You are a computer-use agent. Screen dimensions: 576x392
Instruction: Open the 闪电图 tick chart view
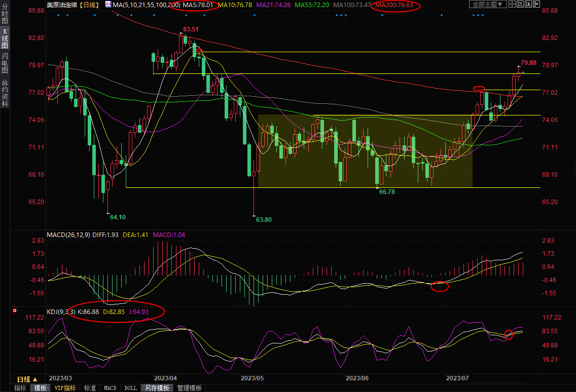(x=5, y=63)
